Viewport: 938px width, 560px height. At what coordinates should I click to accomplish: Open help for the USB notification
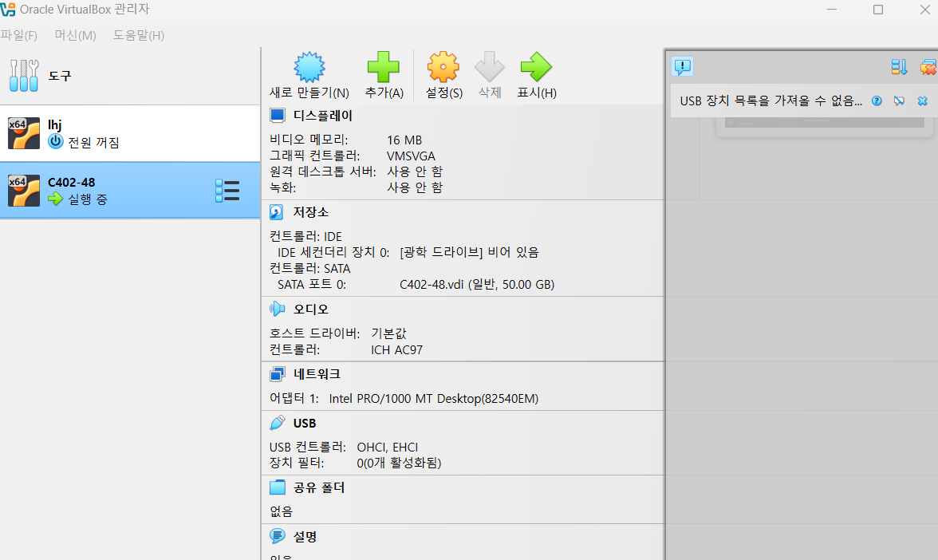point(877,101)
